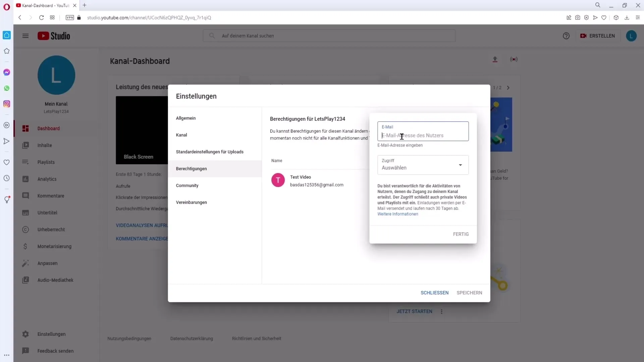Click the Allgemein settings tab

click(x=186, y=118)
